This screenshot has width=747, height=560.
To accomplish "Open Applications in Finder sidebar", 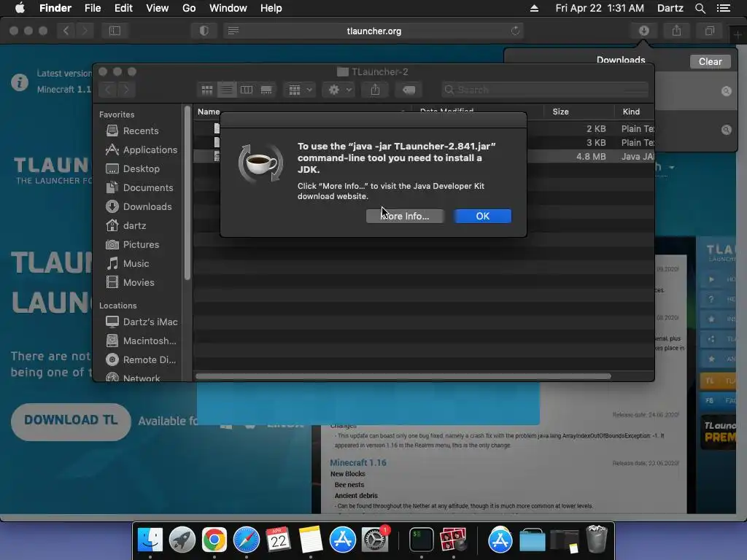I will (141, 149).
